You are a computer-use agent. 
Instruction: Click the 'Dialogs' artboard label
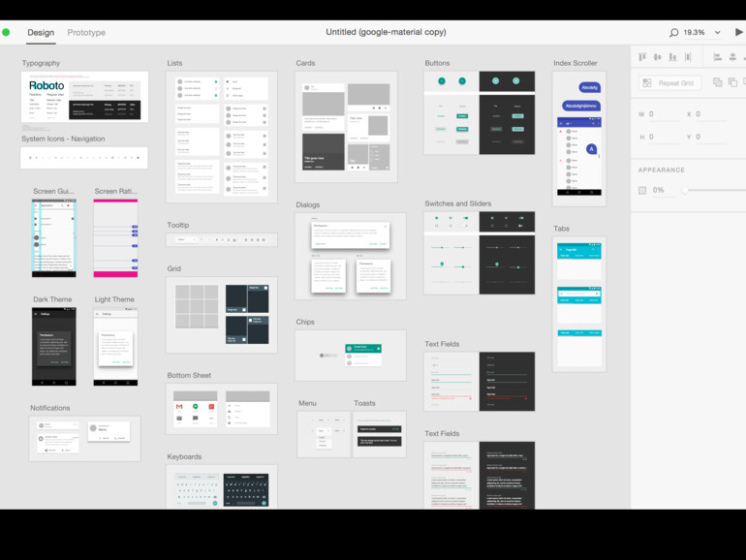click(x=308, y=204)
